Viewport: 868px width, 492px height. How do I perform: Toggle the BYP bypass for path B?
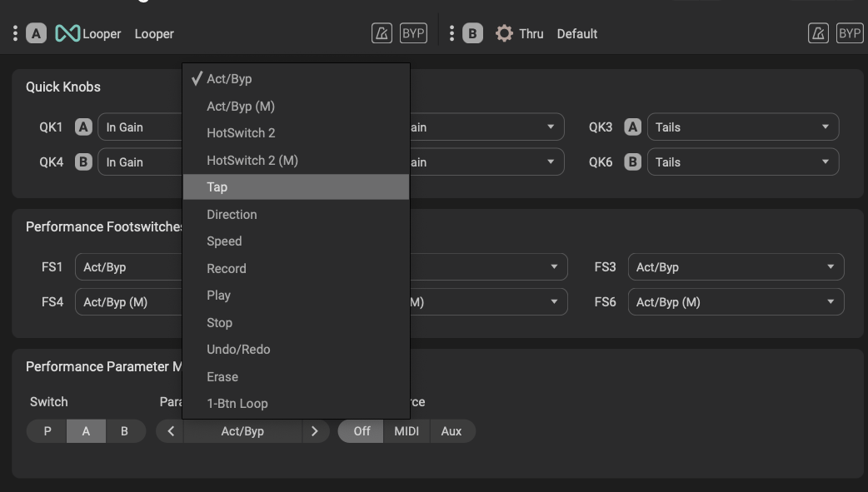(850, 33)
